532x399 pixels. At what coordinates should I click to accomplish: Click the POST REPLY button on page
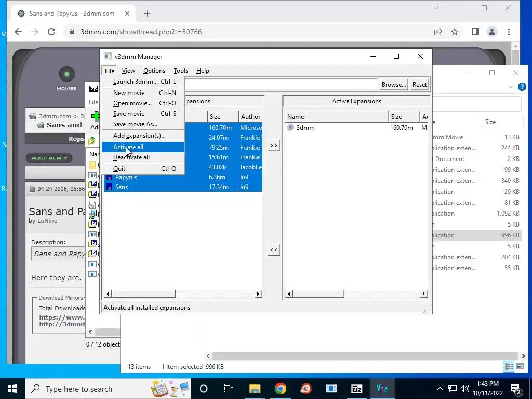(x=49, y=158)
